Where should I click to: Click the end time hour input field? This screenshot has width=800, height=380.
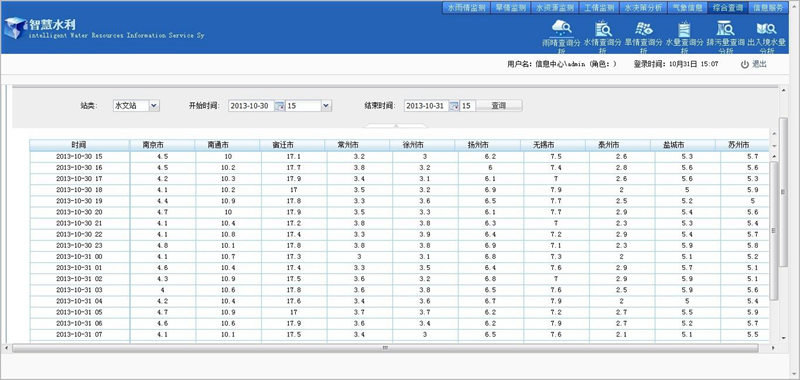click(x=467, y=106)
